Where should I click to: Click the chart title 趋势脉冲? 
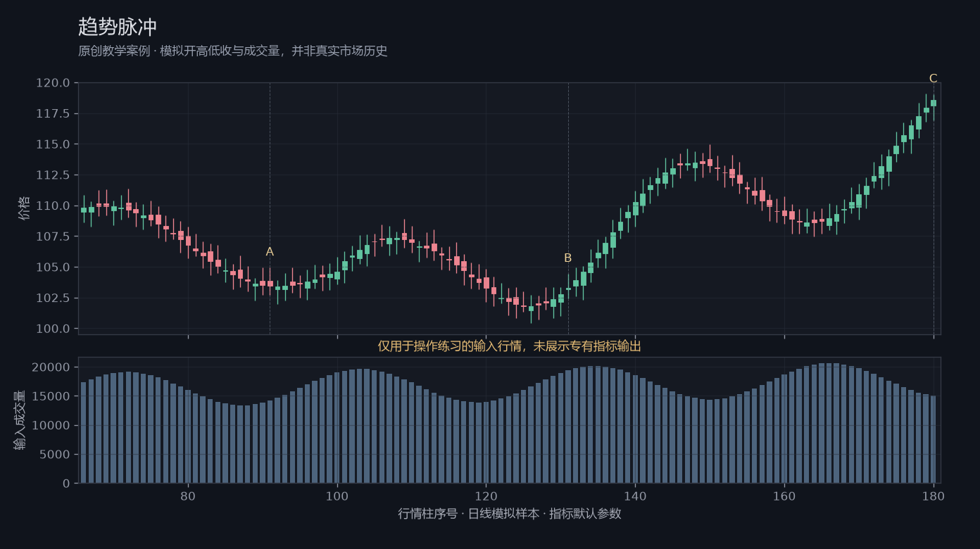(118, 27)
